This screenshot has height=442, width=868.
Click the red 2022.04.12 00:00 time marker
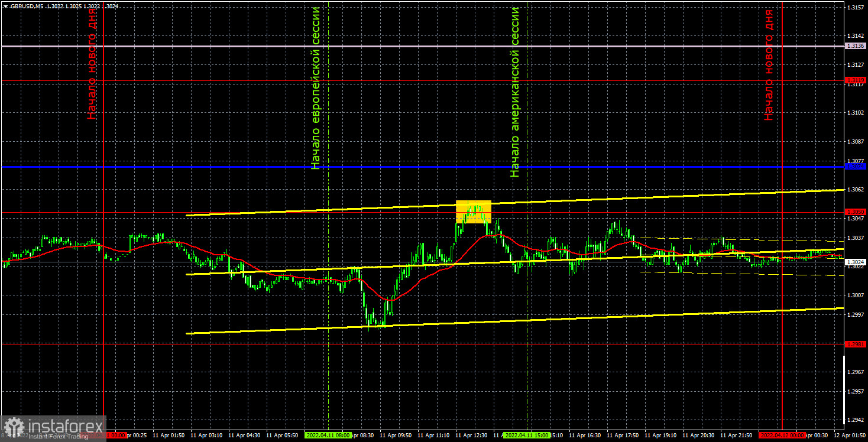[x=782, y=435]
